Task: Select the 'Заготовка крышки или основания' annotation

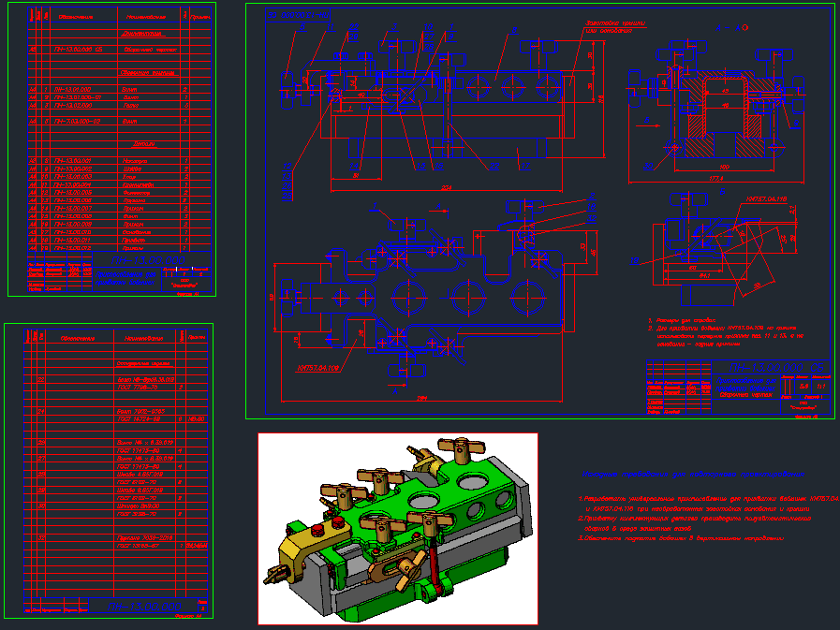Action: pyautogui.click(x=615, y=27)
